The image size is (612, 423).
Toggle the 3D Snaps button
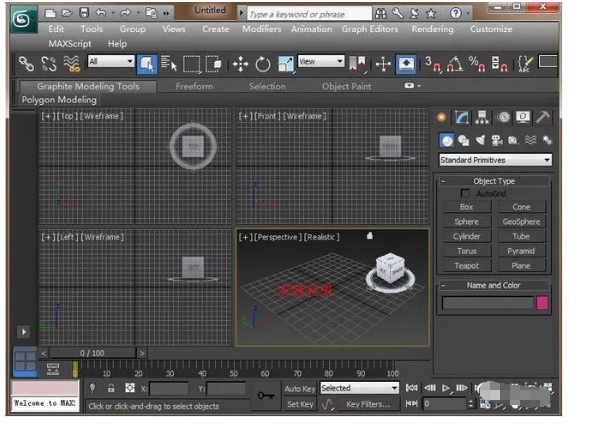pyautogui.click(x=433, y=64)
